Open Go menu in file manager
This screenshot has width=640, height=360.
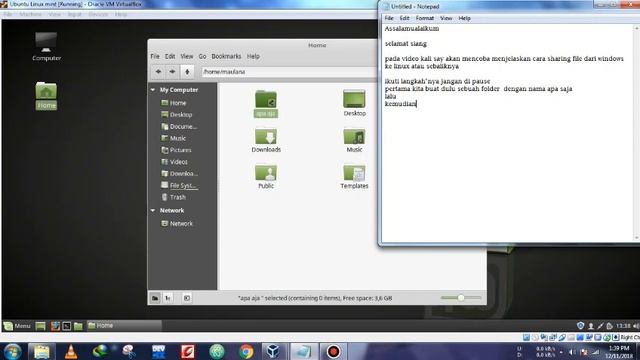202,56
